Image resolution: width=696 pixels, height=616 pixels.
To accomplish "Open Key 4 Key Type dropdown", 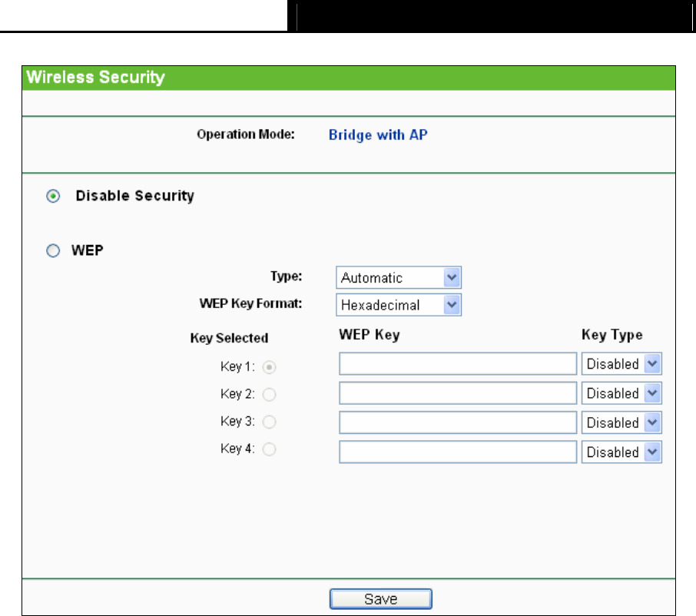I will point(621,452).
